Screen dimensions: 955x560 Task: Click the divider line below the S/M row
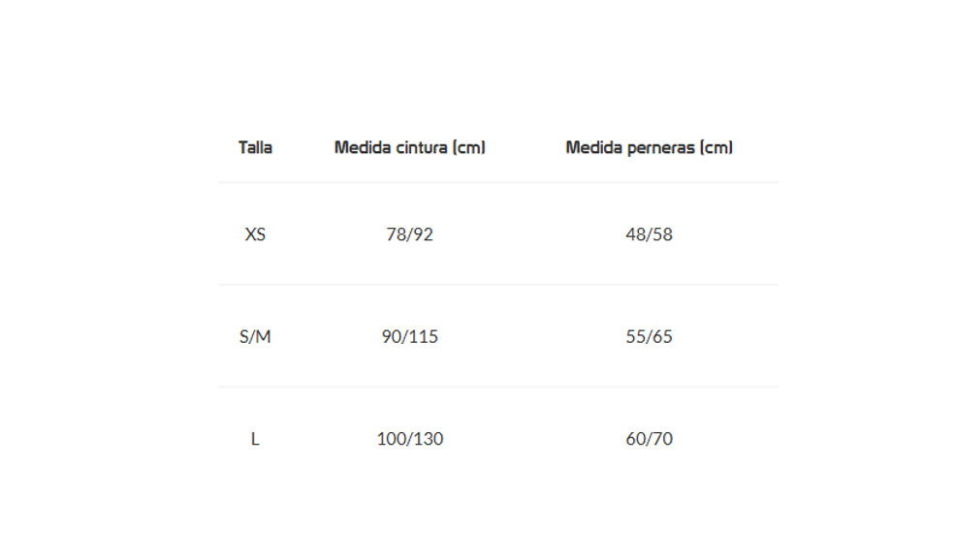click(x=498, y=387)
